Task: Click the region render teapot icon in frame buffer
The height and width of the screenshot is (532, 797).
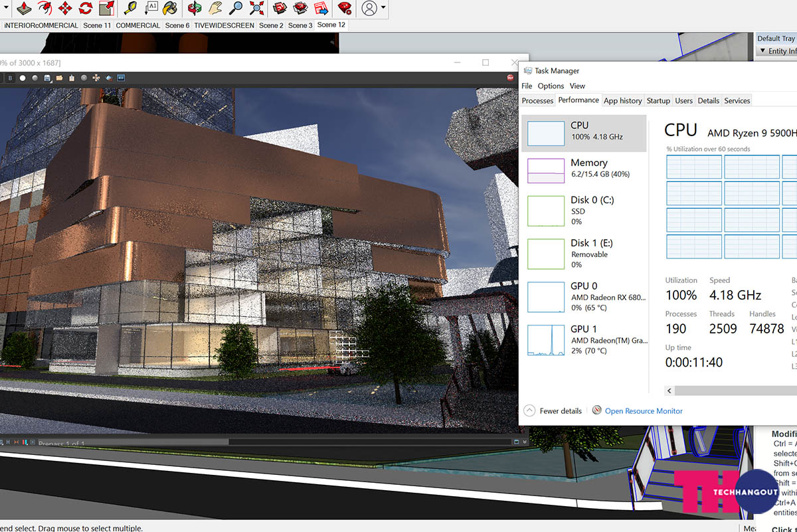Action: (109, 78)
